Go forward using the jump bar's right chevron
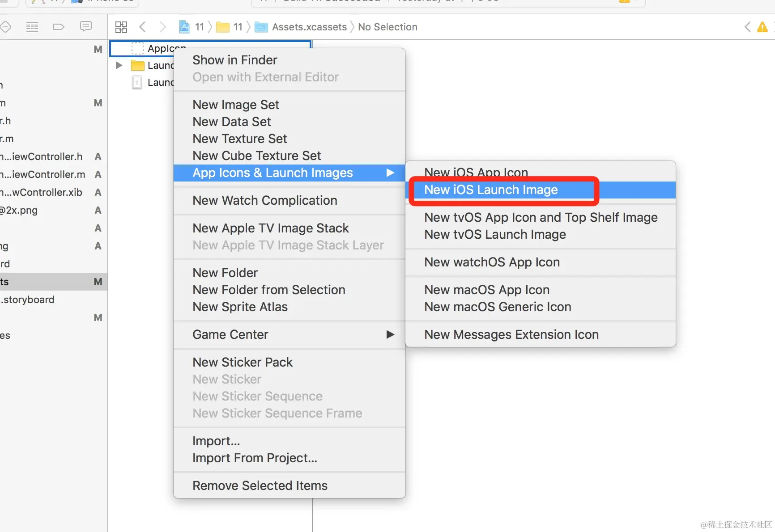This screenshot has width=775, height=532. click(162, 27)
